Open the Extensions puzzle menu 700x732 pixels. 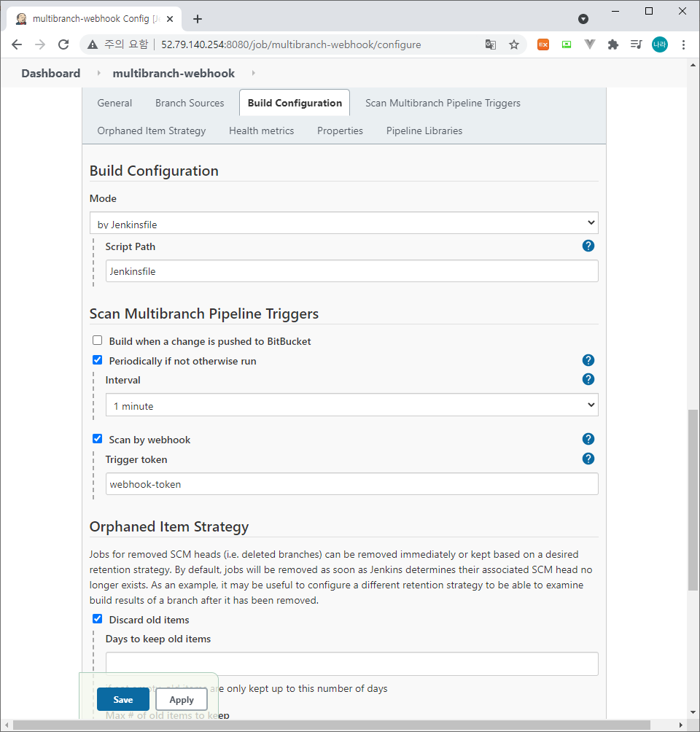tap(613, 44)
